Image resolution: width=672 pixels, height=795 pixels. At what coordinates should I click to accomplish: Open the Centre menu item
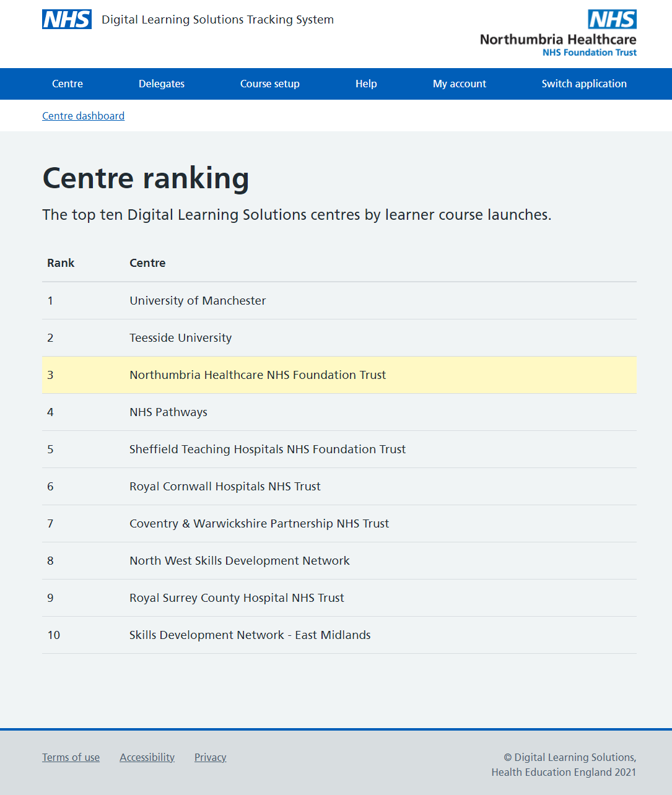68,84
